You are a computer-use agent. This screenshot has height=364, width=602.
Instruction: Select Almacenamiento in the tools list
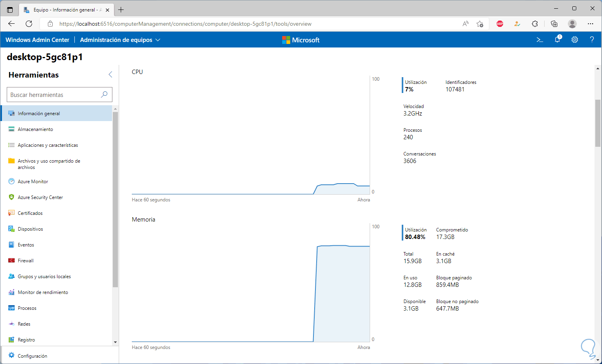point(35,129)
